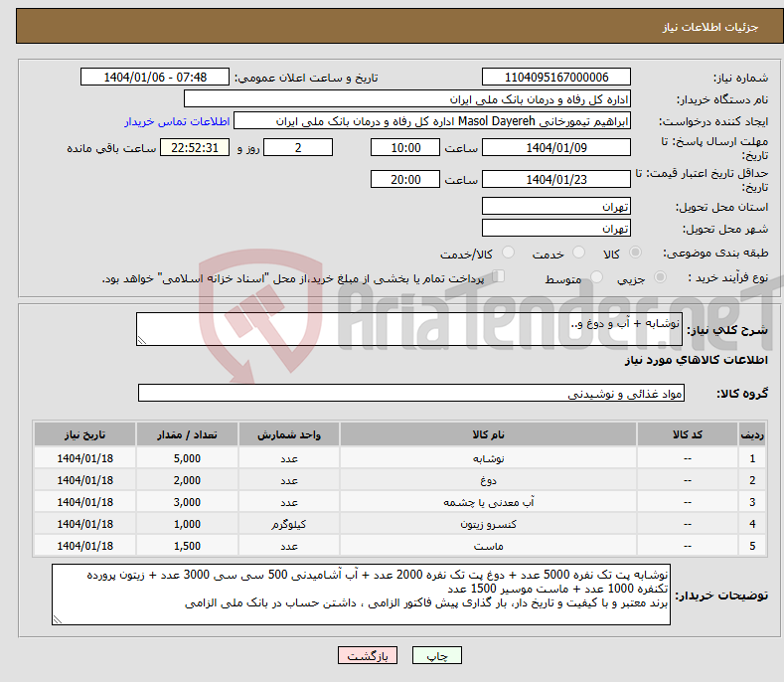Click the تاریخ نیاز column header
The image size is (784, 682).
85,434
